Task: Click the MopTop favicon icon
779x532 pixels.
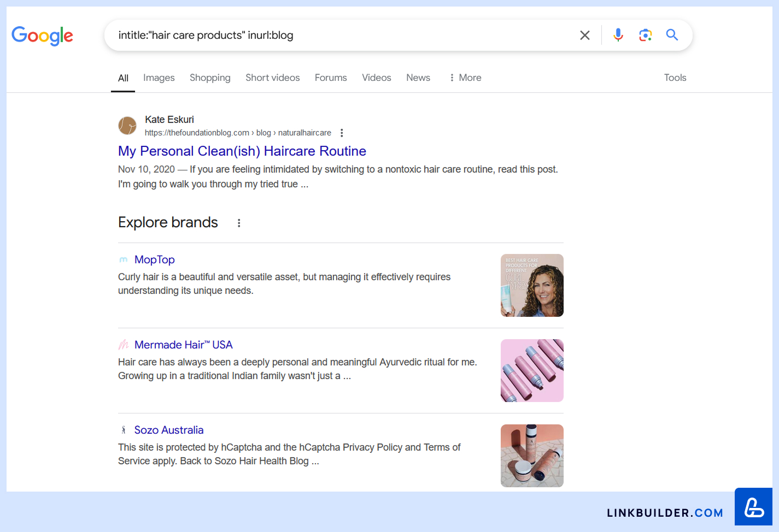Action: 124,259
